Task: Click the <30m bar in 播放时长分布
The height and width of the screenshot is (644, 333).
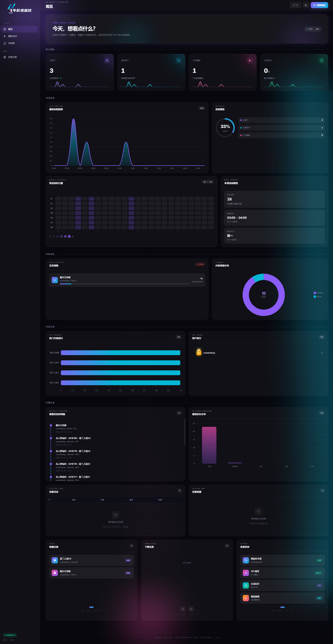Action: pos(209,445)
